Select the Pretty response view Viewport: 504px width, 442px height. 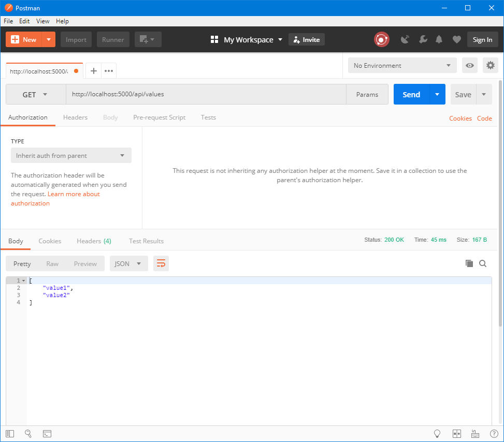(x=22, y=264)
